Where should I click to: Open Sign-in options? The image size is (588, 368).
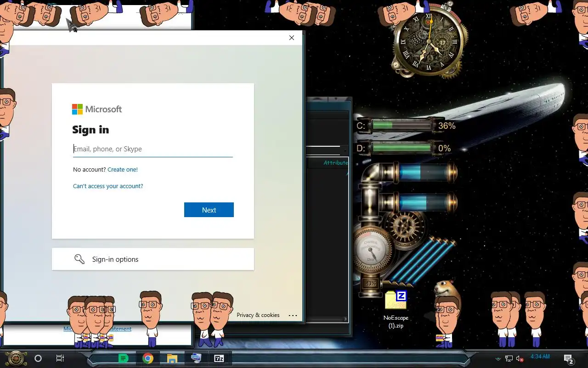pos(153,259)
